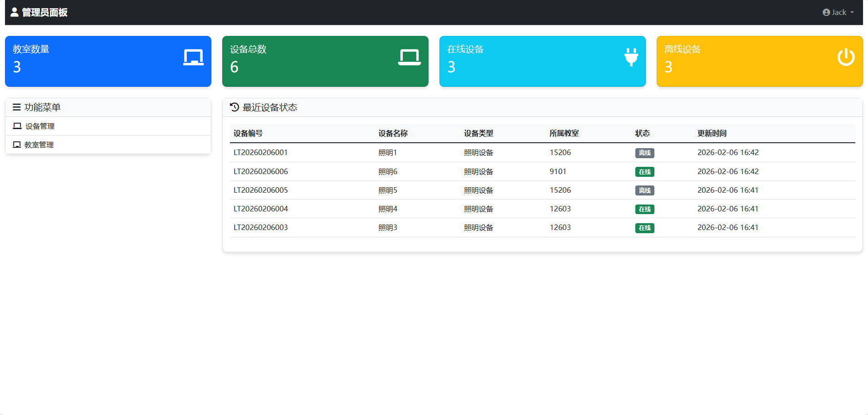Image resolution: width=868 pixels, height=415 pixels.
Task: Click the 在线 badge for 照明3
Action: pyautogui.click(x=644, y=228)
